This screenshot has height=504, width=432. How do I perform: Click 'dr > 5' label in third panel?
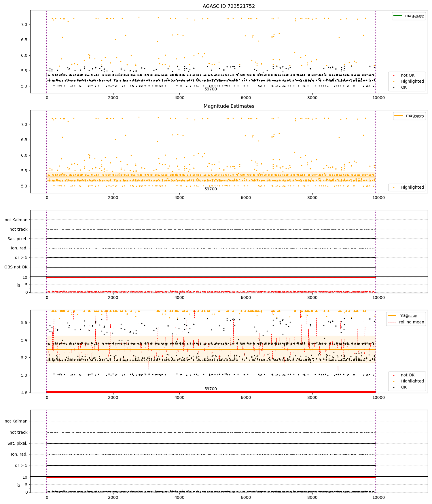coord(21,257)
